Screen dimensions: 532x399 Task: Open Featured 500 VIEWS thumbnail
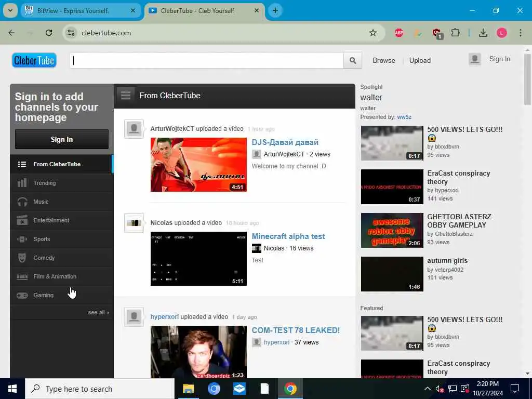pos(392,333)
